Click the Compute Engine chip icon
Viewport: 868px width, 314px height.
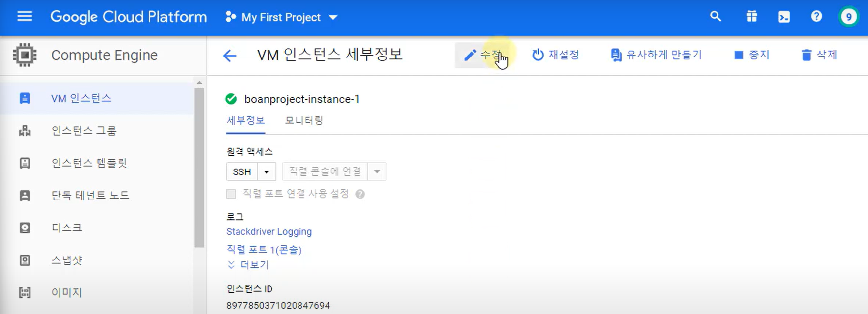(25, 55)
